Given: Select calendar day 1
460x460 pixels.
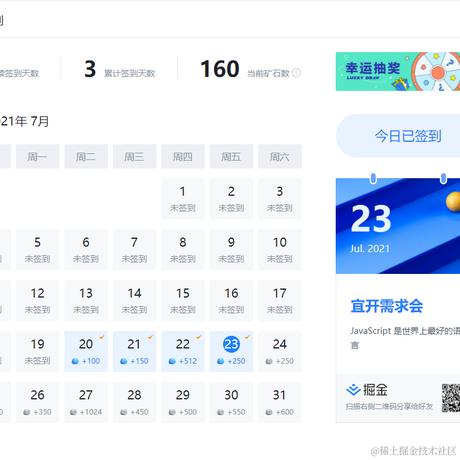Looking at the screenshot, I should click(183, 199).
